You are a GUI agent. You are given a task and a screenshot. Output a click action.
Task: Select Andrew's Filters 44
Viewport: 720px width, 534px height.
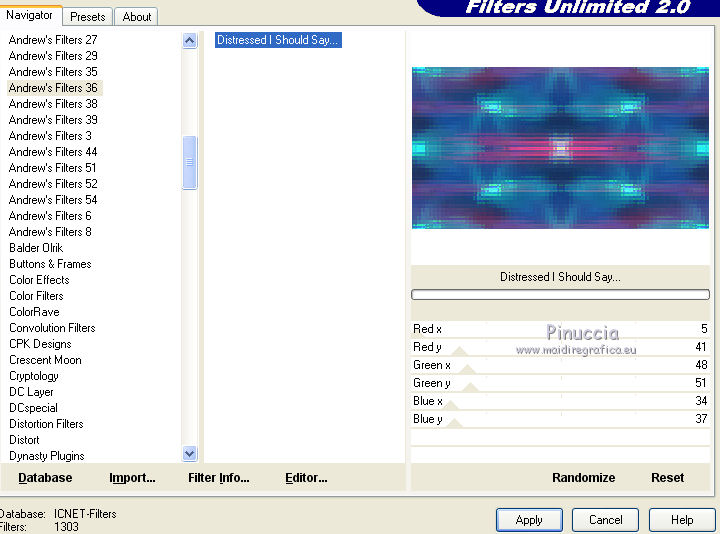[53, 152]
